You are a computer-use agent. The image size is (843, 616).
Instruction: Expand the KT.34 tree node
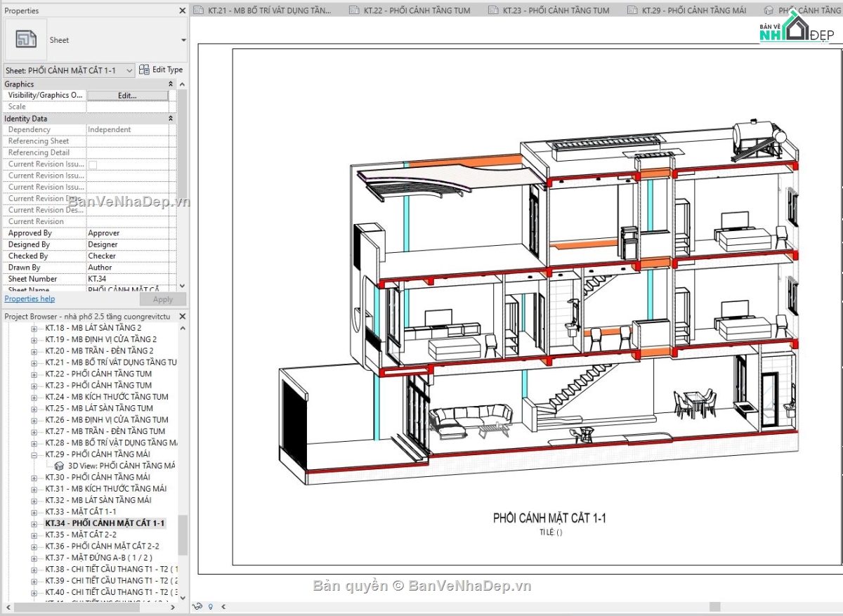(34, 523)
